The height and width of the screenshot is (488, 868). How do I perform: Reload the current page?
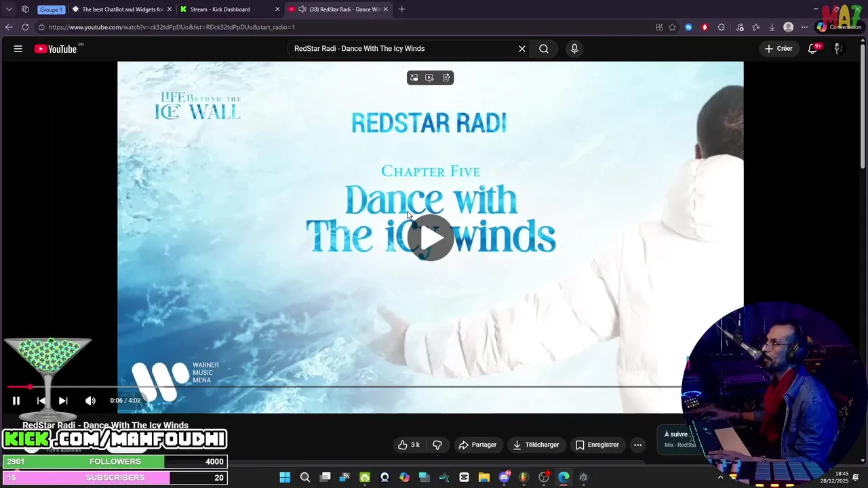pos(25,27)
